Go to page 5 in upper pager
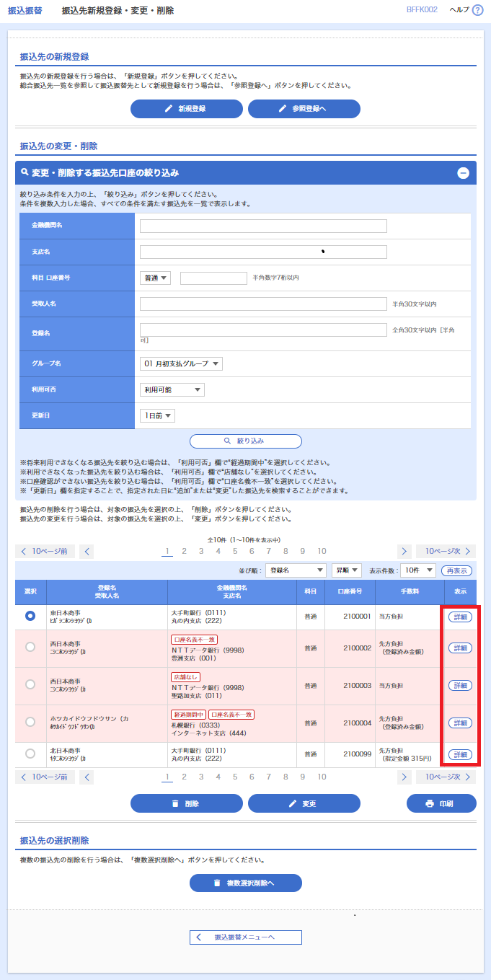491x980 pixels. pyautogui.click(x=235, y=551)
